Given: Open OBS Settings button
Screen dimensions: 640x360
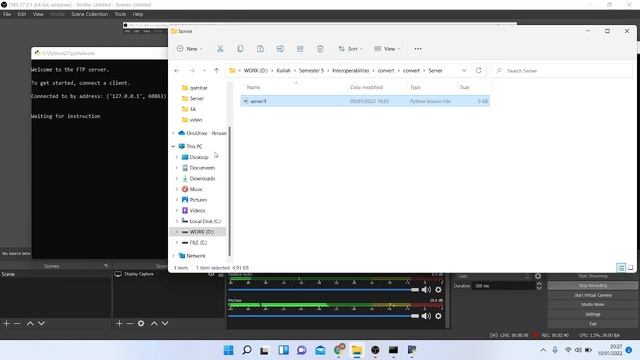Looking at the screenshot, I should click(593, 314).
